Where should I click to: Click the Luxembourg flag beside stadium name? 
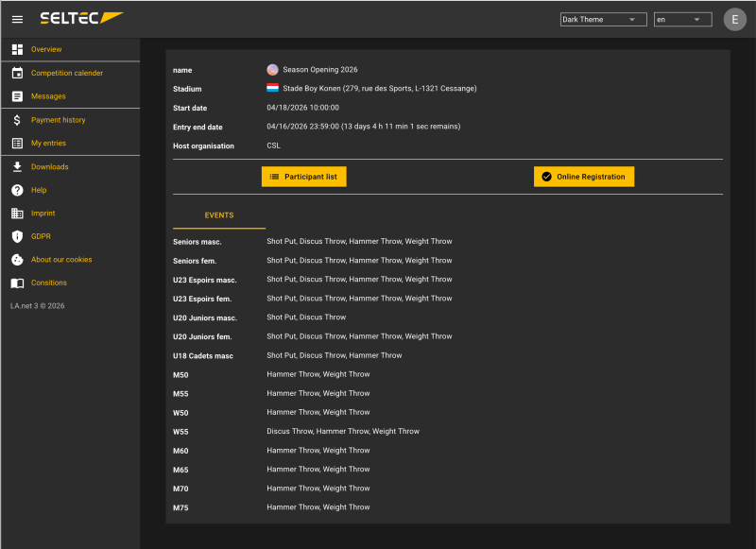tap(272, 88)
